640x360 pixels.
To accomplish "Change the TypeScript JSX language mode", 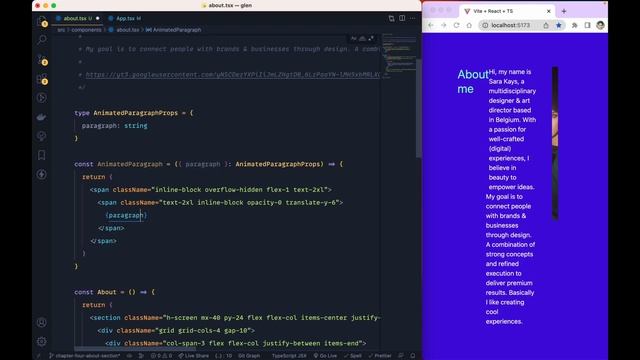I will tap(289, 356).
